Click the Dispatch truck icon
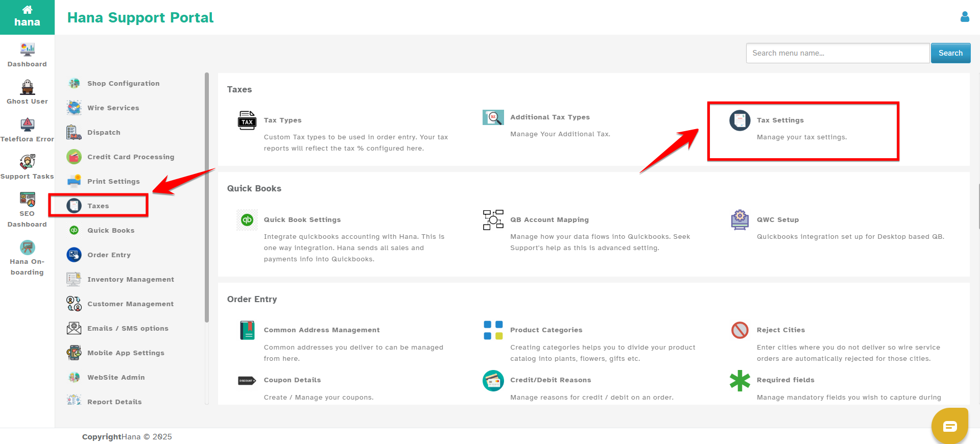 pos(74,132)
